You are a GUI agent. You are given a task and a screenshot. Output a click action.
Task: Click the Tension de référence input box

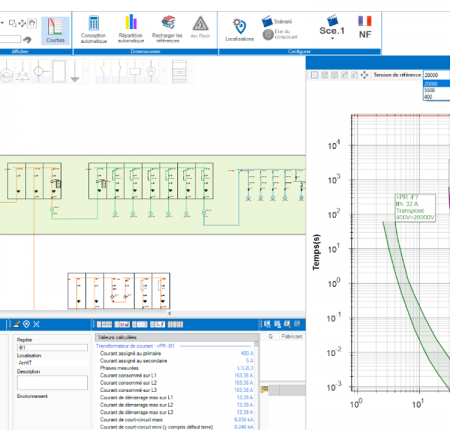coord(436,75)
